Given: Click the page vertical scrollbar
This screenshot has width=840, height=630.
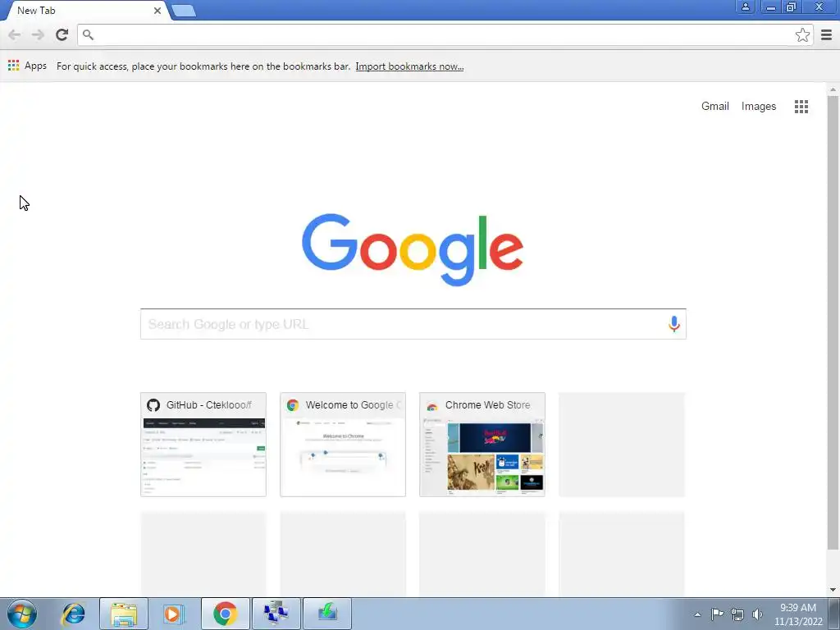Looking at the screenshot, I should [833, 322].
